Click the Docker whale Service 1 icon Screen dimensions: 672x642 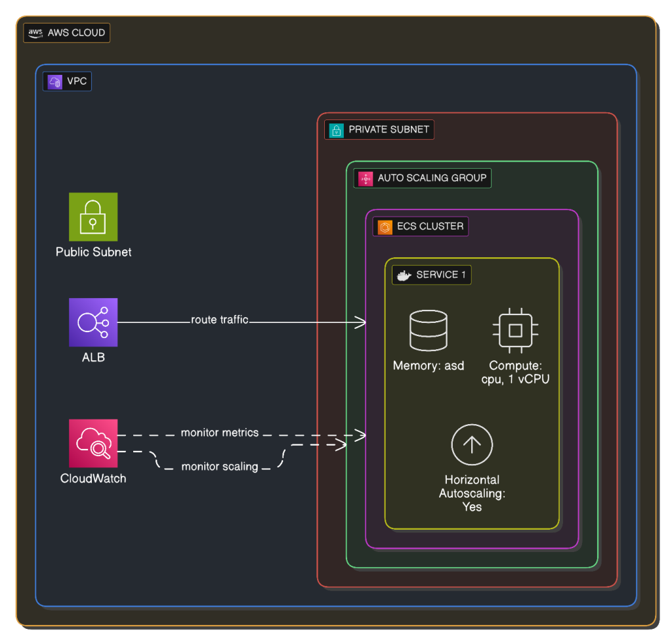pos(404,275)
